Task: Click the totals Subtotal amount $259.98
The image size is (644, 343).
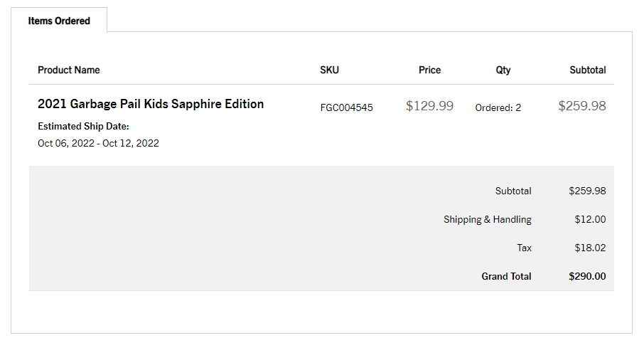Action: point(587,191)
